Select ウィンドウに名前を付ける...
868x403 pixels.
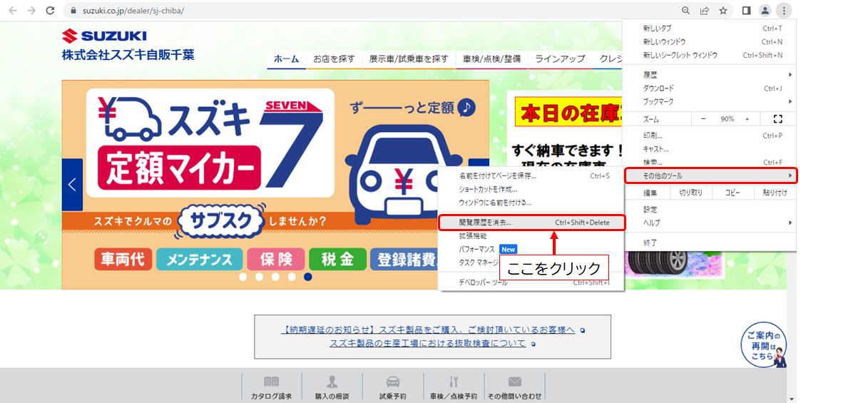coord(531,203)
